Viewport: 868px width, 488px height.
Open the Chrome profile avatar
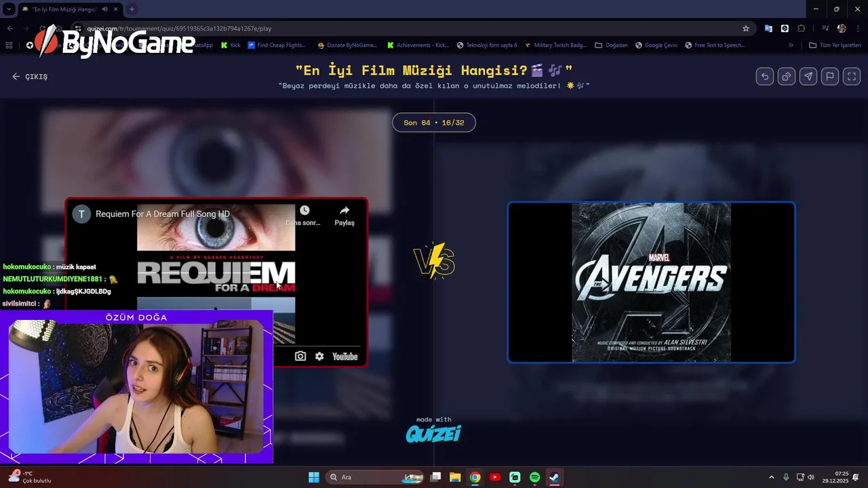(842, 28)
